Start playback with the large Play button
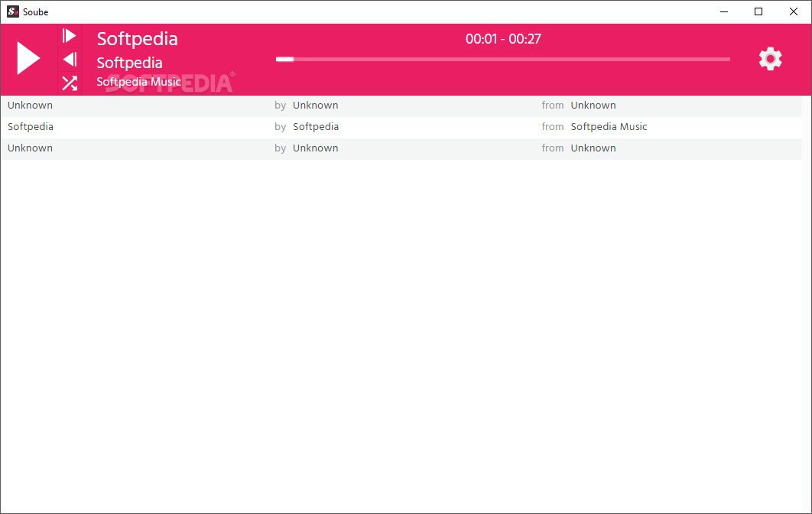Screen dimensions: 812x514 click(x=28, y=59)
